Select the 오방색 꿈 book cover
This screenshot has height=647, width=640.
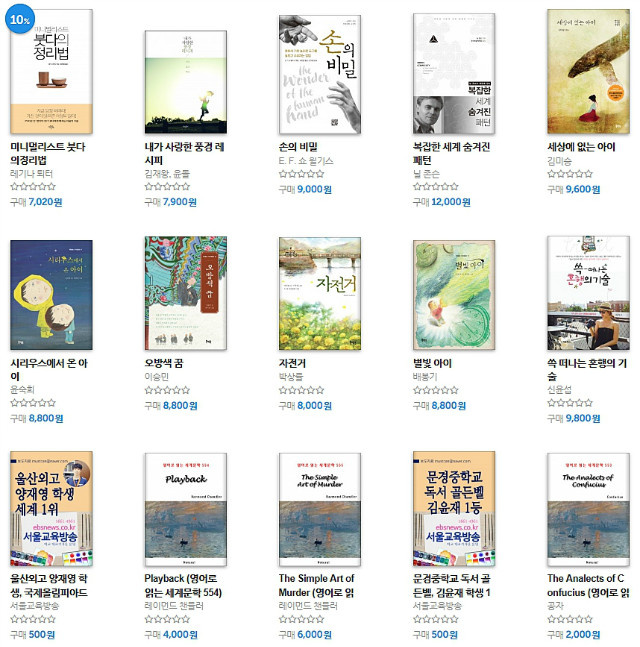186,293
